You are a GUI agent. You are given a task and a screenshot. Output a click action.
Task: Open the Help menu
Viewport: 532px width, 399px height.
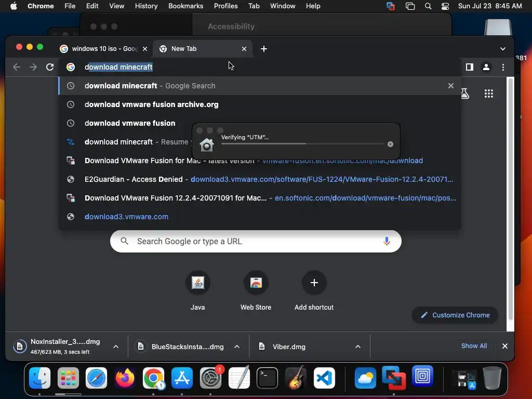click(x=313, y=6)
